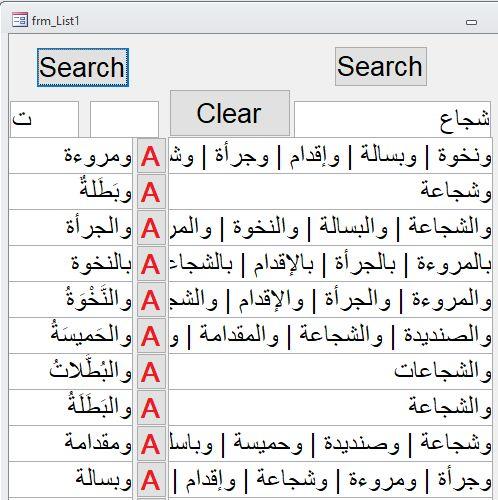Minimize the frm_List1 window
This screenshot has height=500, width=498.
point(471,22)
